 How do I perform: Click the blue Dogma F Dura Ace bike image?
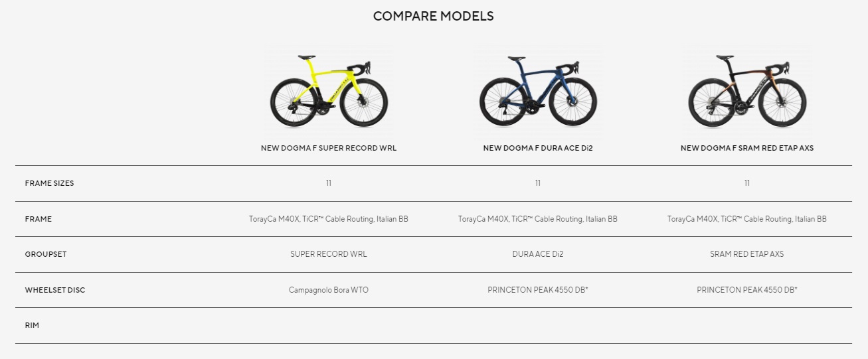[x=538, y=89]
